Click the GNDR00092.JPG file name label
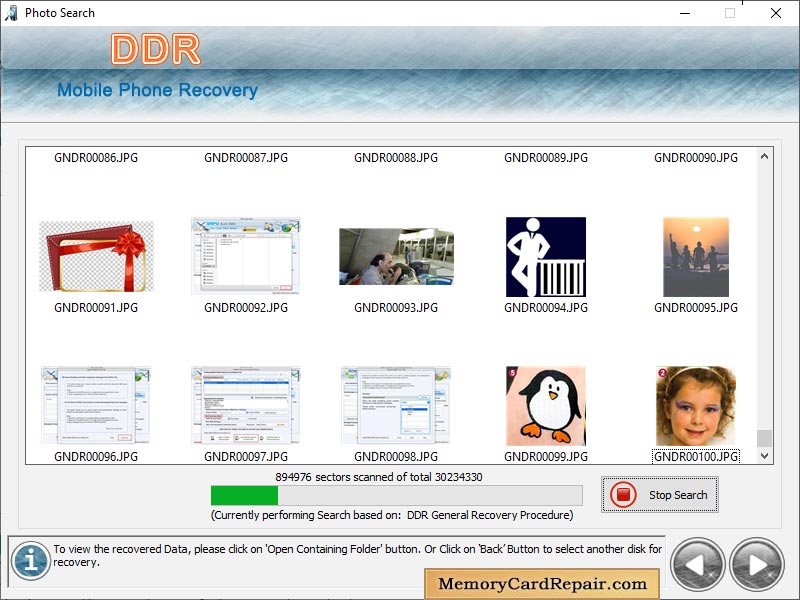This screenshot has width=800, height=600. coord(246,308)
